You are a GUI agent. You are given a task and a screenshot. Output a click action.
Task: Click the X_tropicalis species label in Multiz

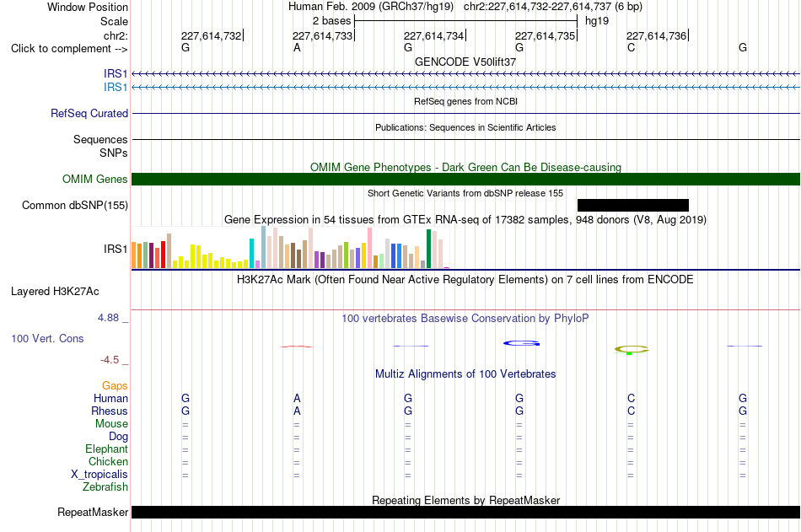click(99, 475)
